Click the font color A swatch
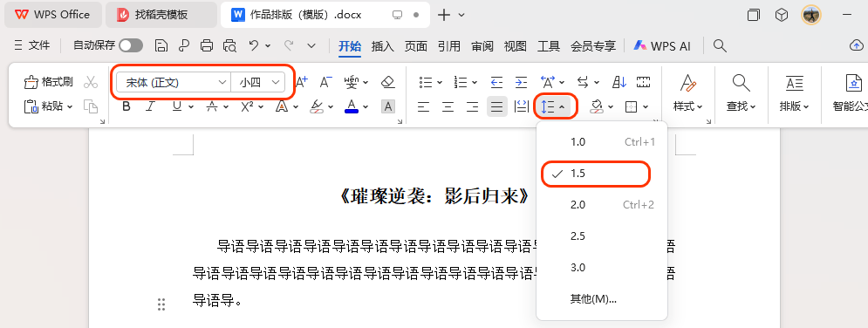 click(352, 106)
